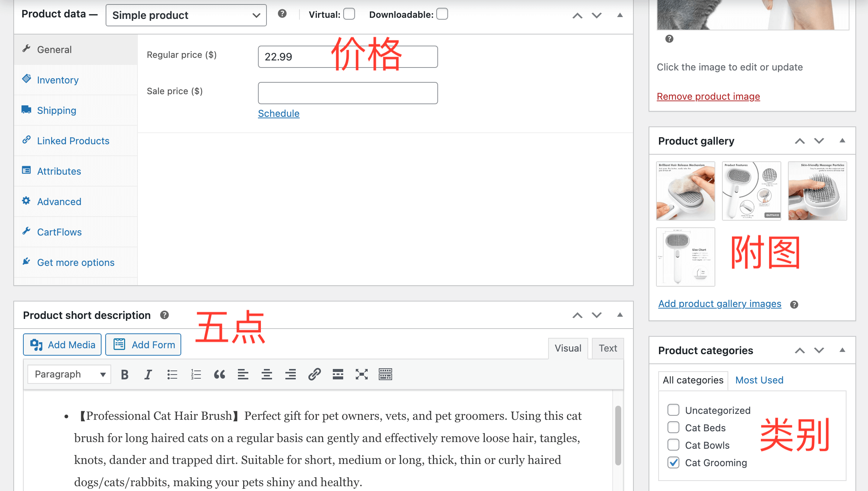
Task: Move Product categories panel down
Action: (x=819, y=350)
